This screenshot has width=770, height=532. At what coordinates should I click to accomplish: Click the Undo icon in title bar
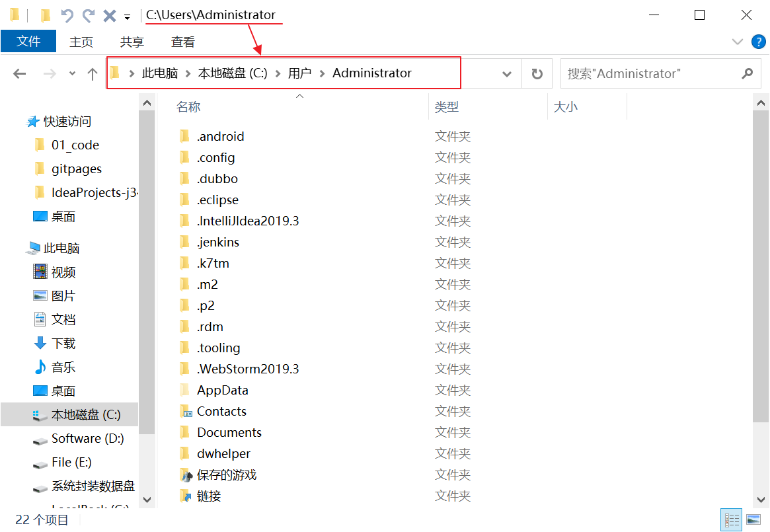[x=67, y=15]
